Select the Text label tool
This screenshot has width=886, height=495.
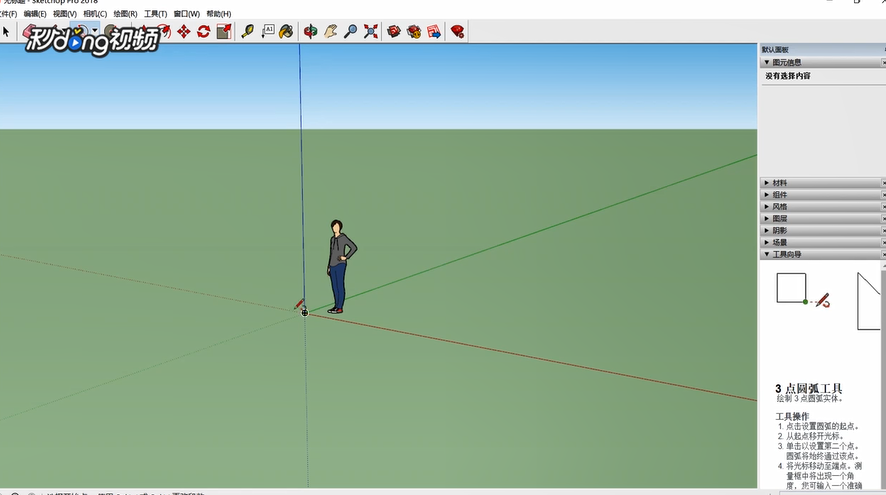(267, 32)
